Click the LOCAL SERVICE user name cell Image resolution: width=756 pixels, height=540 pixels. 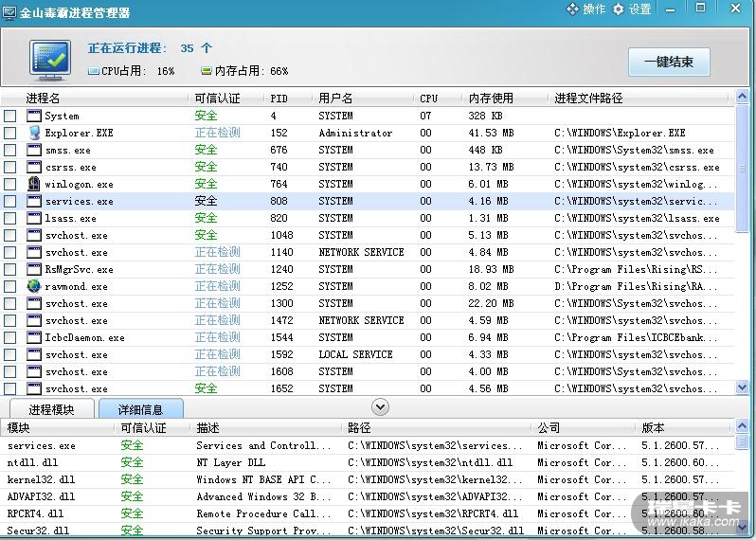pos(355,354)
